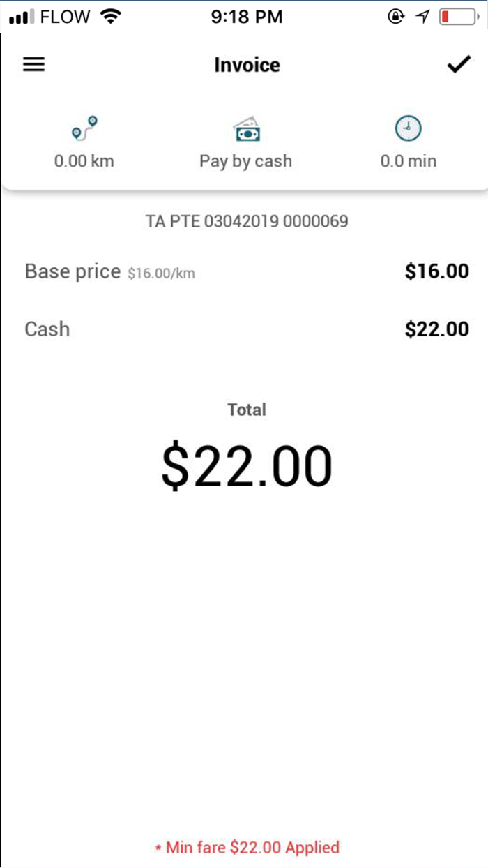The height and width of the screenshot is (868, 488).
Task: Open the hamburger navigation menu
Action: pyautogui.click(x=33, y=64)
